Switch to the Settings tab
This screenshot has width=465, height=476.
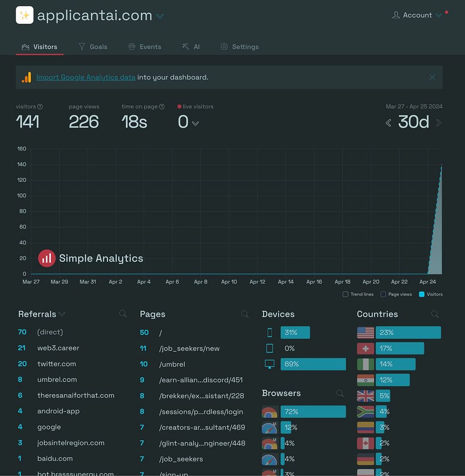(240, 47)
